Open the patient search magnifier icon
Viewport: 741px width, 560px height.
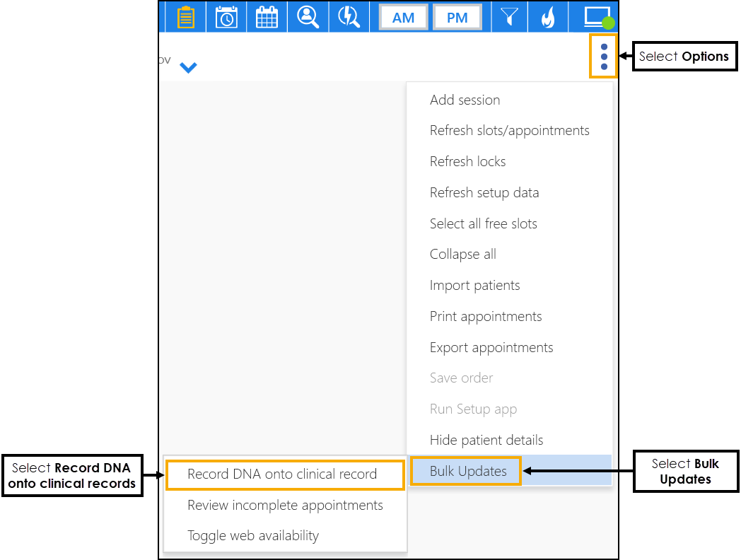pyautogui.click(x=308, y=17)
